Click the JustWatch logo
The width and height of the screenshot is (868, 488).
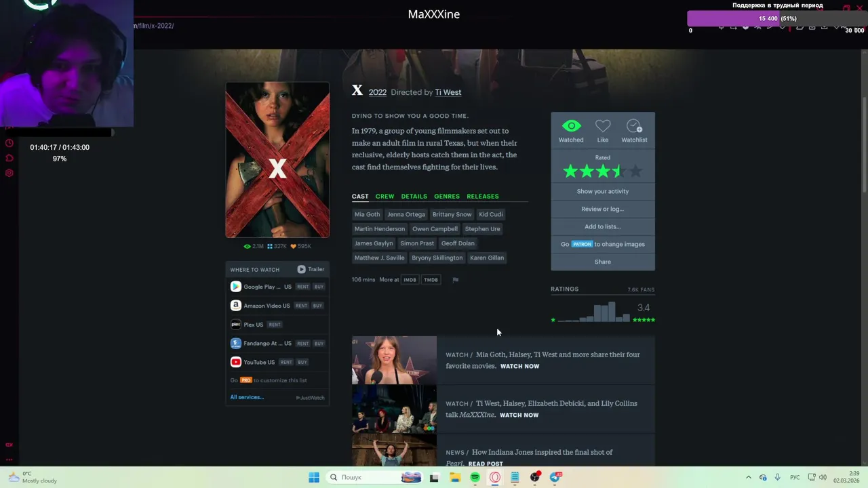coord(311,398)
